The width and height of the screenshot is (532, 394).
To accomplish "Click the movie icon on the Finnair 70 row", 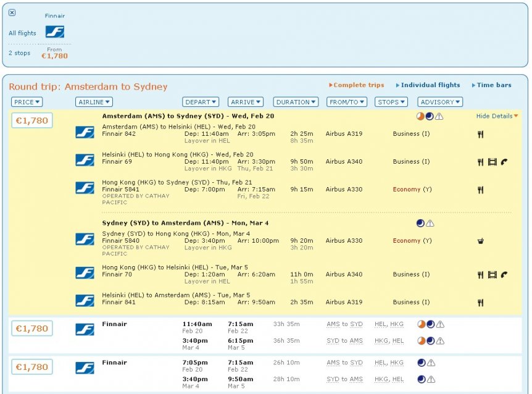I will coord(492,275).
